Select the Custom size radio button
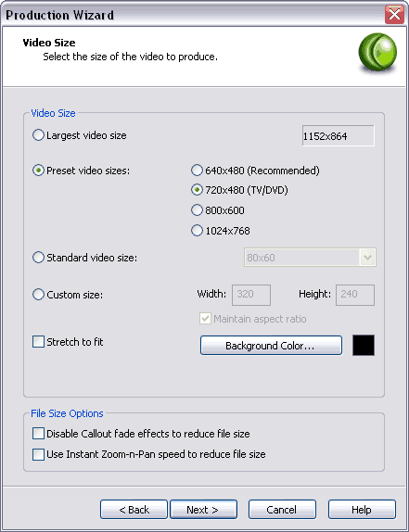 [x=38, y=294]
